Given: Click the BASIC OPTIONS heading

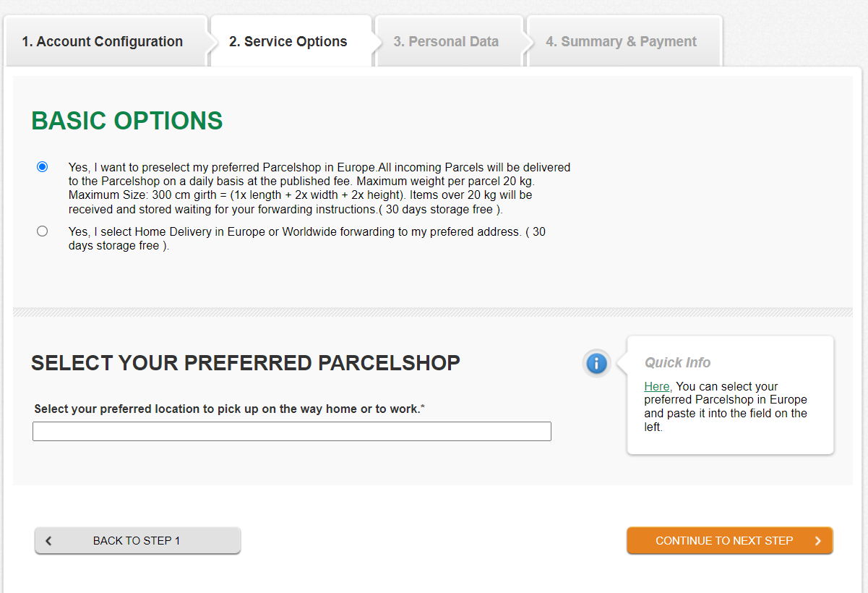Looking at the screenshot, I should [x=127, y=121].
